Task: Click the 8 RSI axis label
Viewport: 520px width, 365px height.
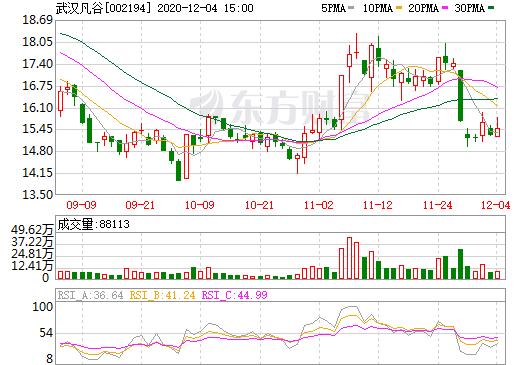Action: [49, 359]
